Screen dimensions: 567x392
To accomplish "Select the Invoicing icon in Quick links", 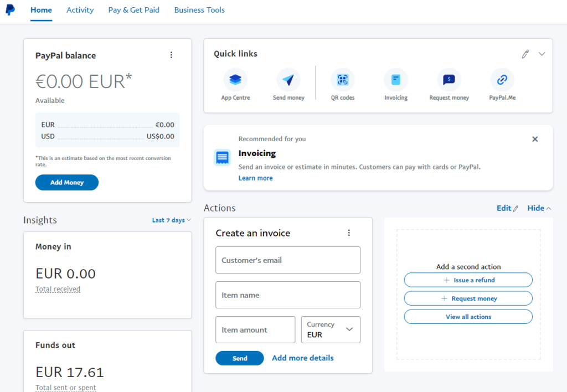I will pos(395,79).
